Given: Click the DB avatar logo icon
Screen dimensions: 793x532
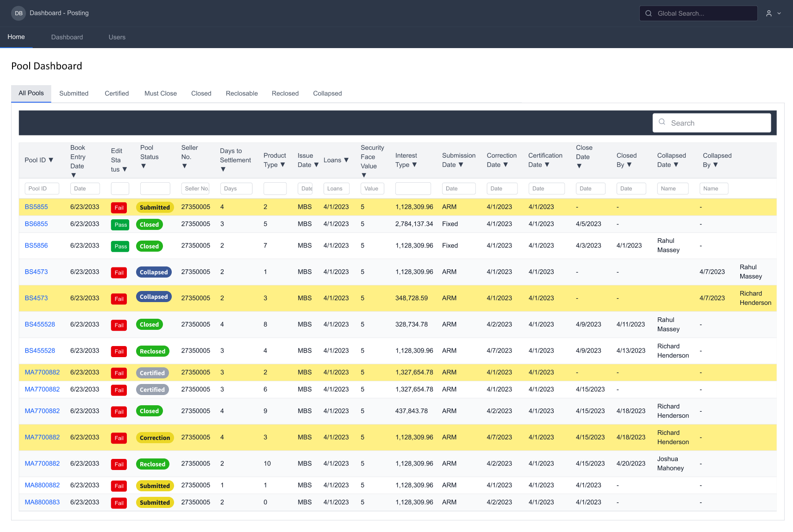Looking at the screenshot, I should [19, 13].
